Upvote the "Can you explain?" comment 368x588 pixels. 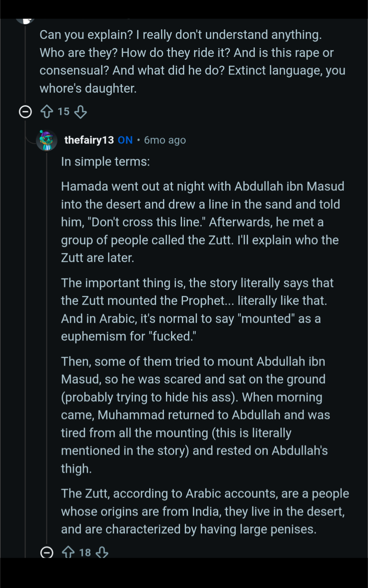pos(47,112)
